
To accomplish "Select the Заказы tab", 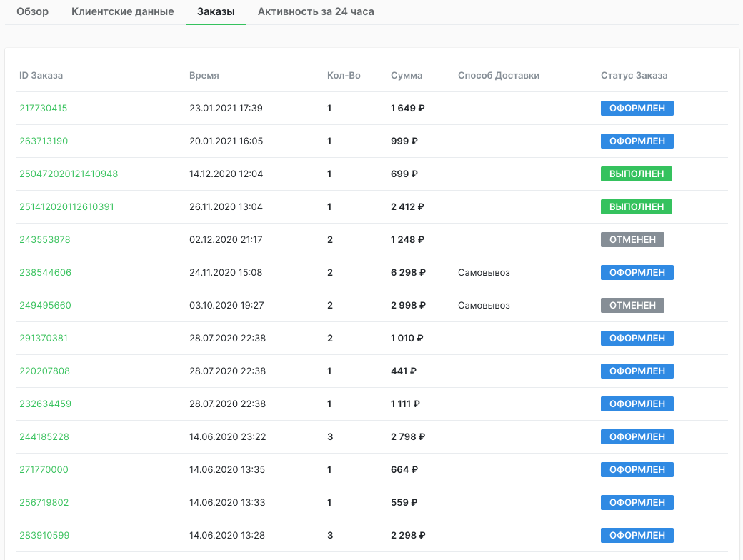I will (x=216, y=11).
